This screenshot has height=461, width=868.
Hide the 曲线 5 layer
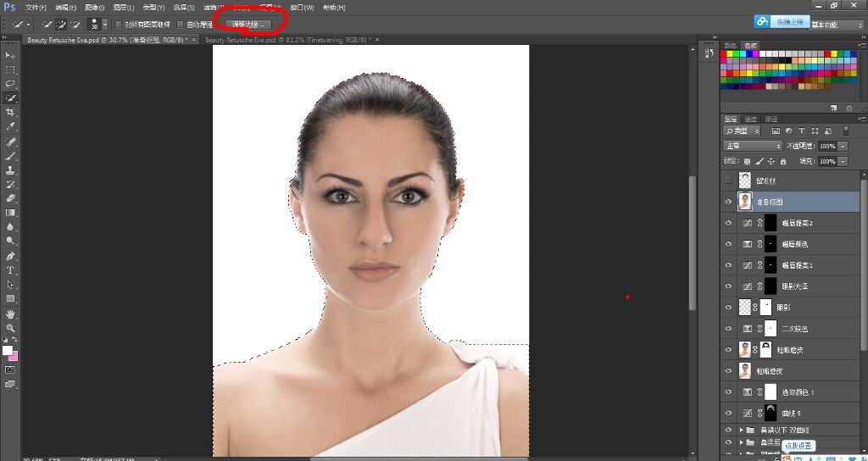coord(728,414)
